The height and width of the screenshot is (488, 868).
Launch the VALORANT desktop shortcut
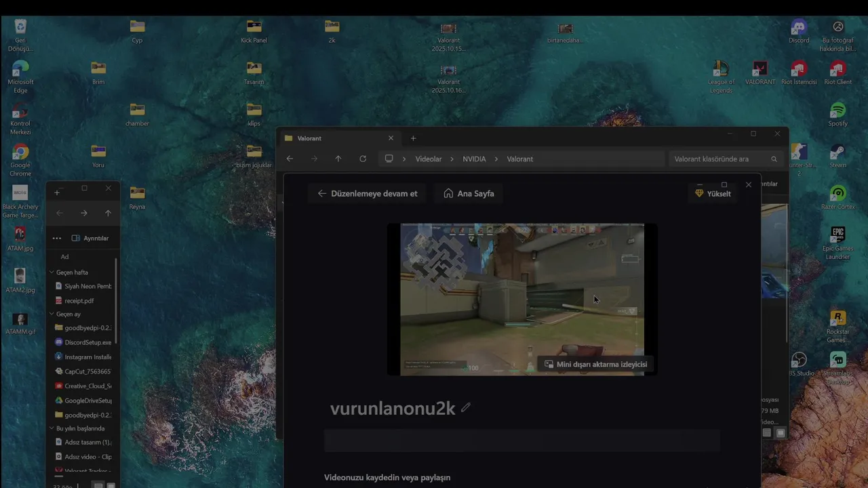pyautogui.click(x=760, y=73)
